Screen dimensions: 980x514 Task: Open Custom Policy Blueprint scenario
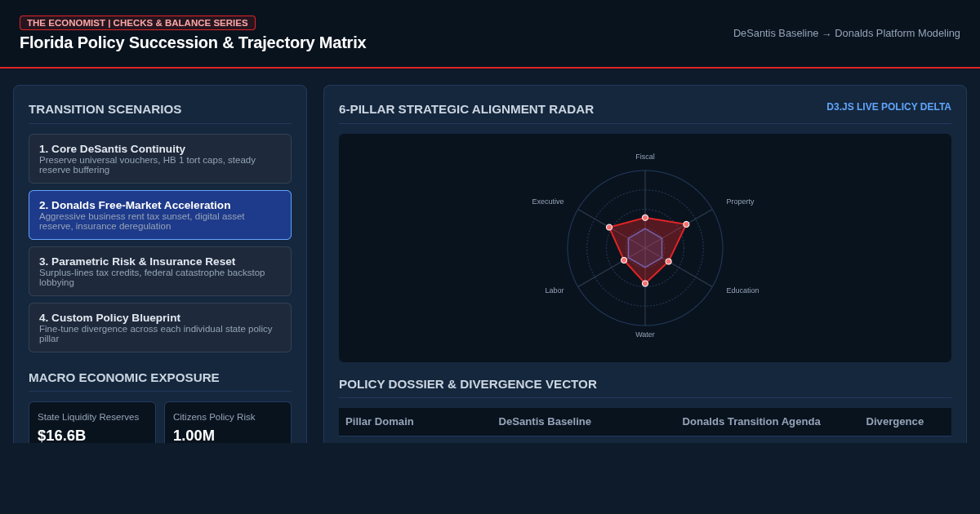click(x=160, y=327)
